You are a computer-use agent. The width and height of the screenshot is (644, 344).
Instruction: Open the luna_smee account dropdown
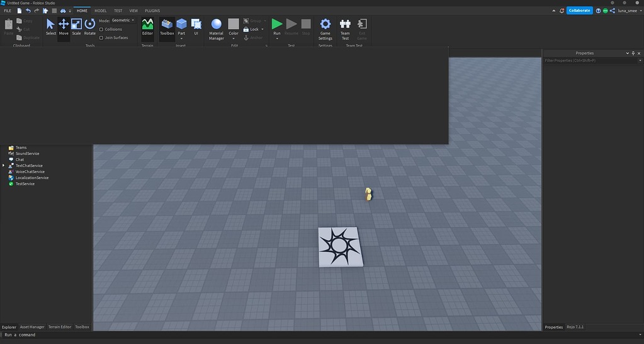click(x=630, y=11)
